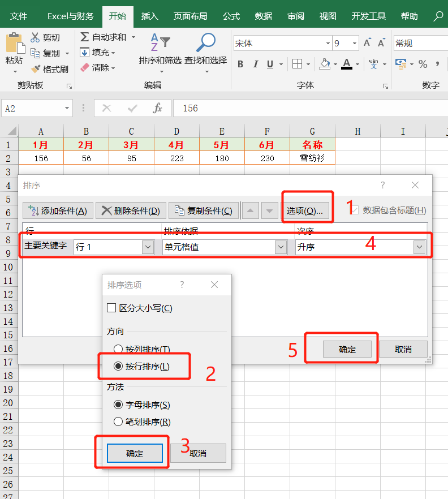Open the Data (数据) ribbon tab
448x499 pixels.
click(264, 16)
